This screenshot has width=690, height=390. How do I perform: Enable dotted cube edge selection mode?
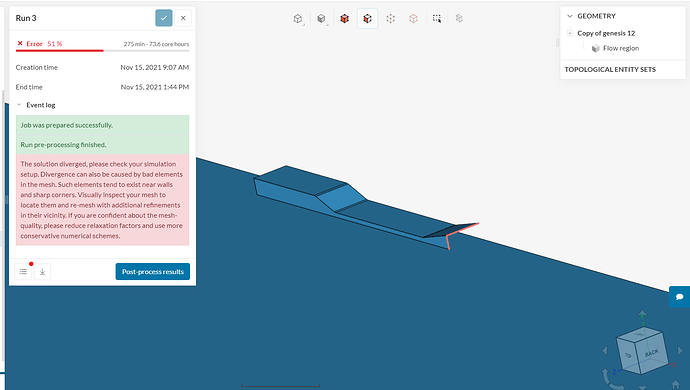(x=390, y=18)
